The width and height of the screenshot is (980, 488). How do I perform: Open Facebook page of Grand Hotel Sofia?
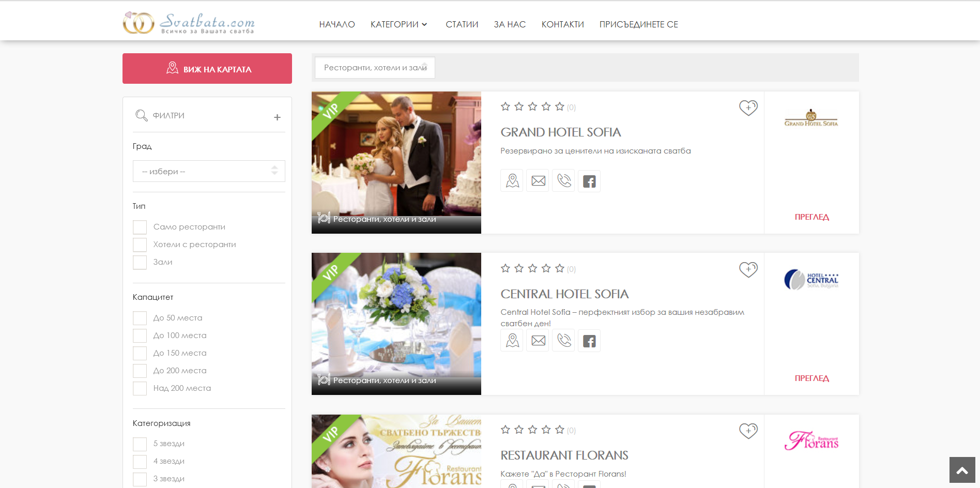[589, 181]
